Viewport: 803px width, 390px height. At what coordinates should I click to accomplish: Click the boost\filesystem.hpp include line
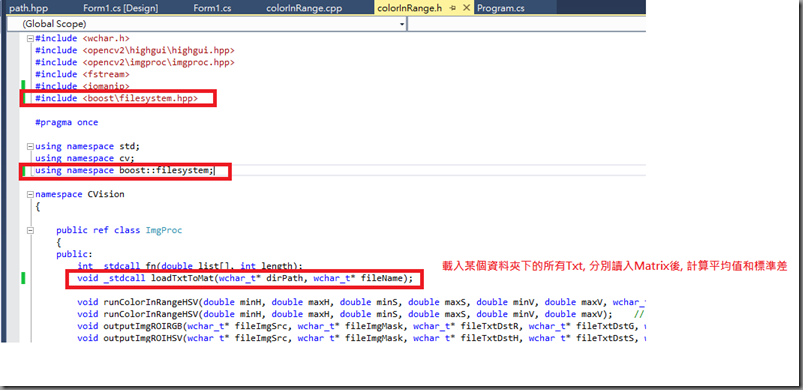coord(116,98)
